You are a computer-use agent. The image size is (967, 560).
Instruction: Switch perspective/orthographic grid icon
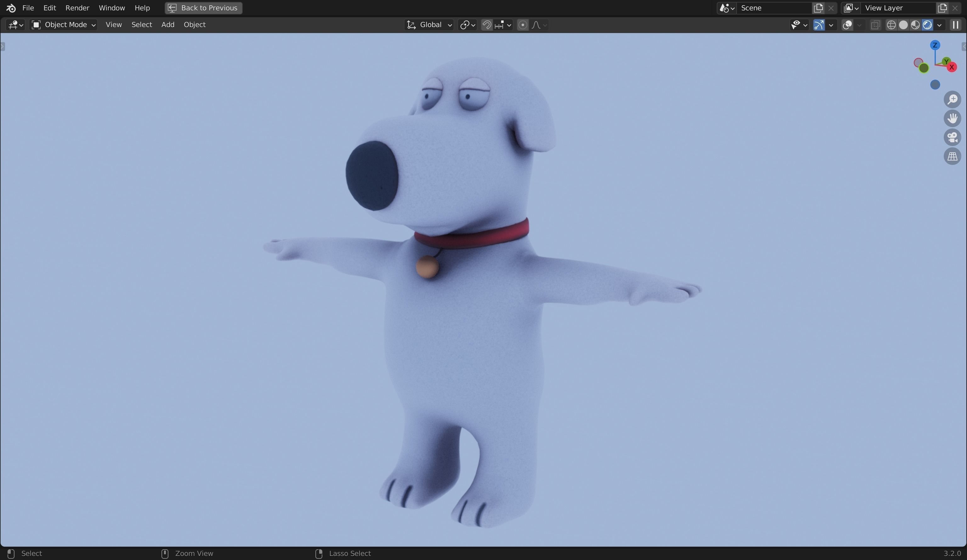[952, 156]
